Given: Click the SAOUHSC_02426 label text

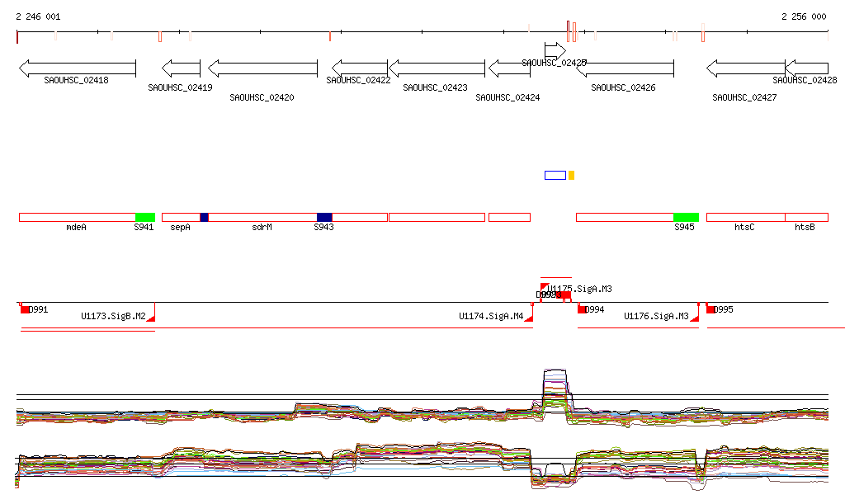Looking at the screenshot, I should click(x=624, y=87).
